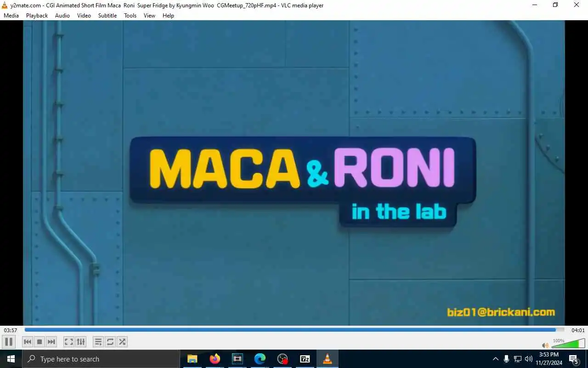The height and width of the screenshot is (368, 588).
Task: Stop the video playback
Action: [x=40, y=342]
